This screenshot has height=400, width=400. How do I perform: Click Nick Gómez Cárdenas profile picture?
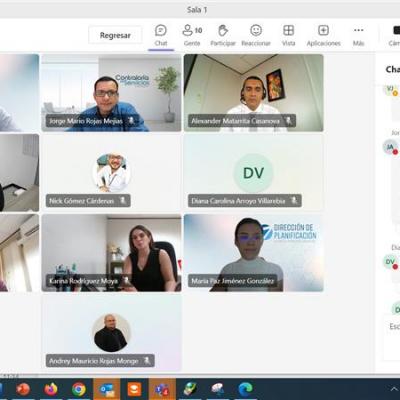pos(111,173)
